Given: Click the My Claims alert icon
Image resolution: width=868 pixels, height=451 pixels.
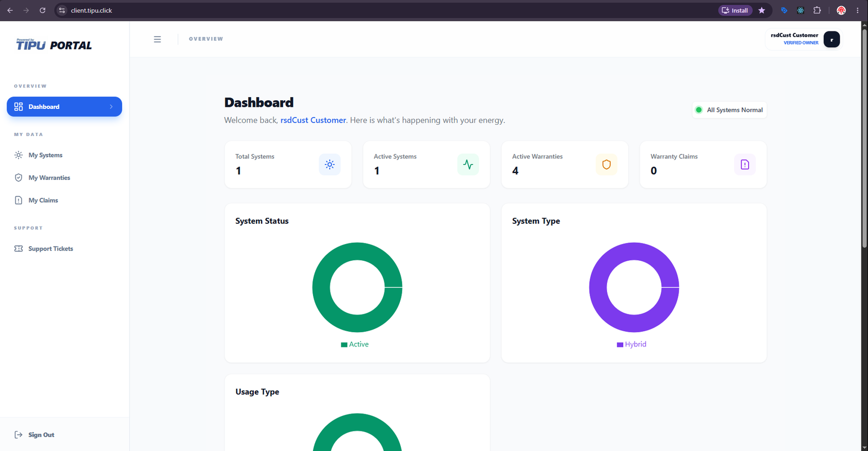Looking at the screenshot, I should click(x=18, y=200).
